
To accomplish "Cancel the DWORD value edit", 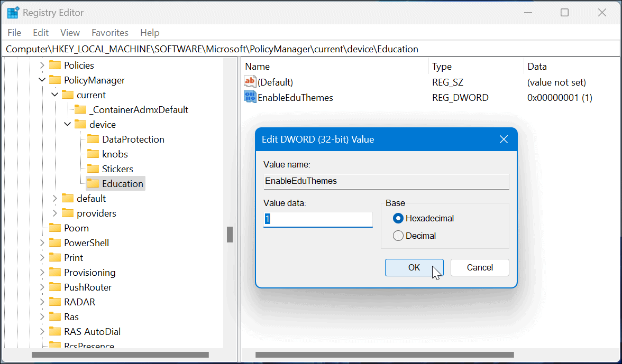I will pyautogui.click(x=479, y=267).
